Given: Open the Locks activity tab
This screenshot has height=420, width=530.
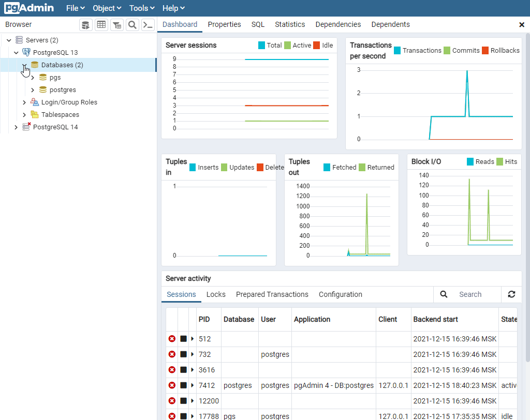Looking at the screenshot, I should (x=216, y=294).
